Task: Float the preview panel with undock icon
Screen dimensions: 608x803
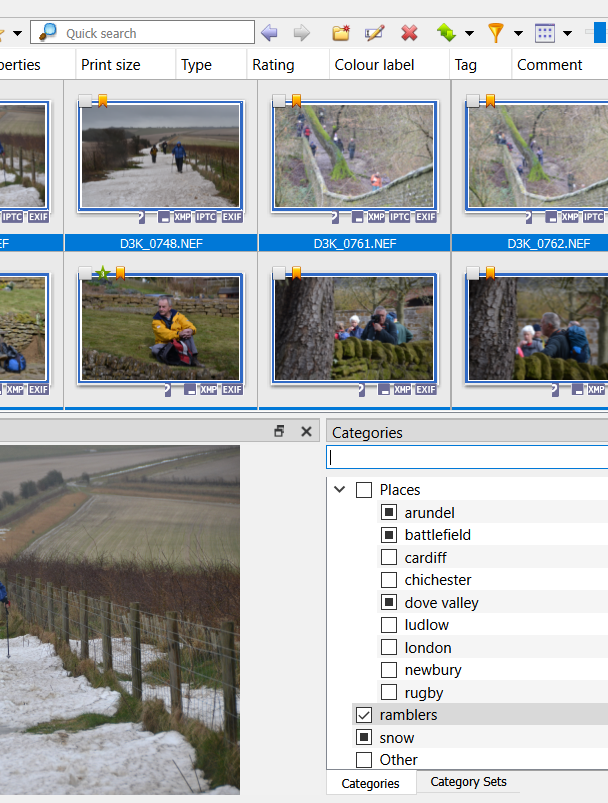Action: click(x=279, y=431)
